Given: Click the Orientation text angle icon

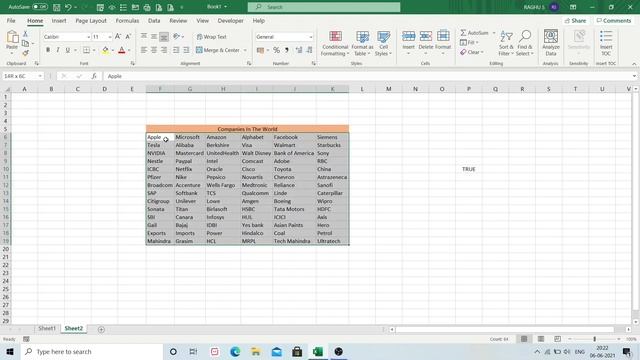Looking at the screenshot, I should [176, 37].
